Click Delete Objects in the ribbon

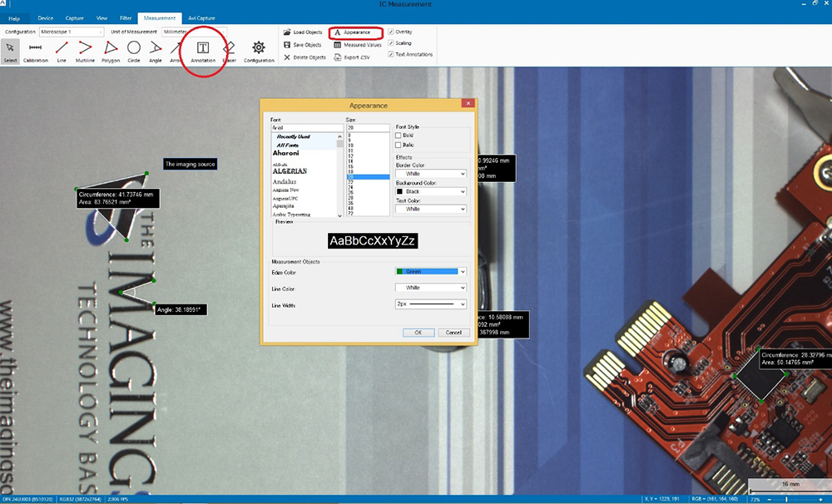tap(305, 57)
